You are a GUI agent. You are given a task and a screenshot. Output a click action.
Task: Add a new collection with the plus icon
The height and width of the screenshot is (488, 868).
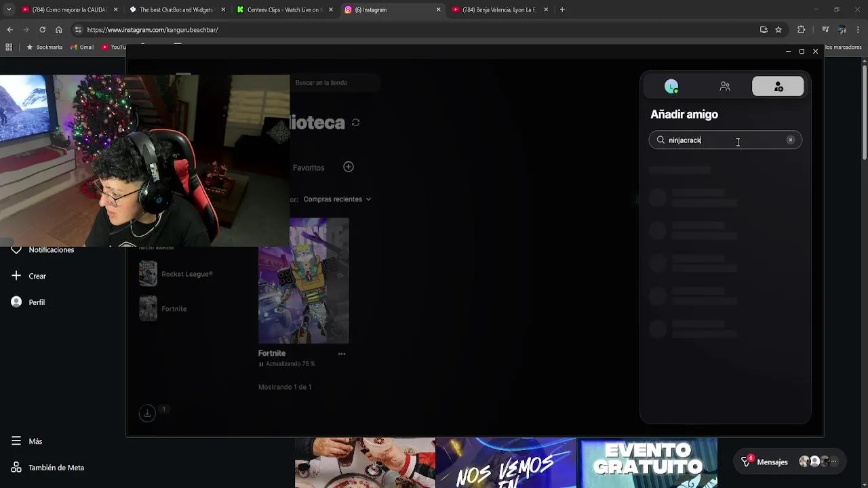point(349,167)
